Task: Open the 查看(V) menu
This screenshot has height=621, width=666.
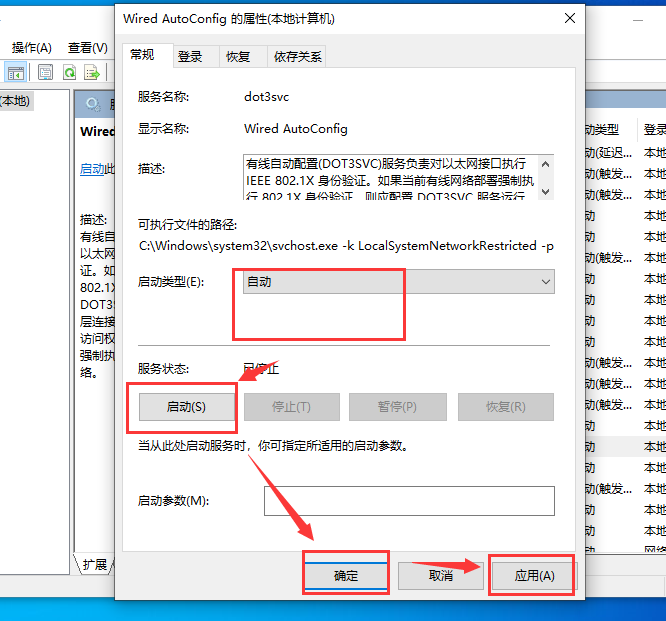Action: [87, 47]
